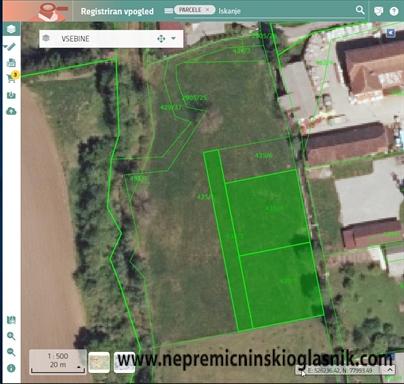The image size is (404, 384).
Task: Click the move handle on VSEBINE panel
Action: pos(161,39)
